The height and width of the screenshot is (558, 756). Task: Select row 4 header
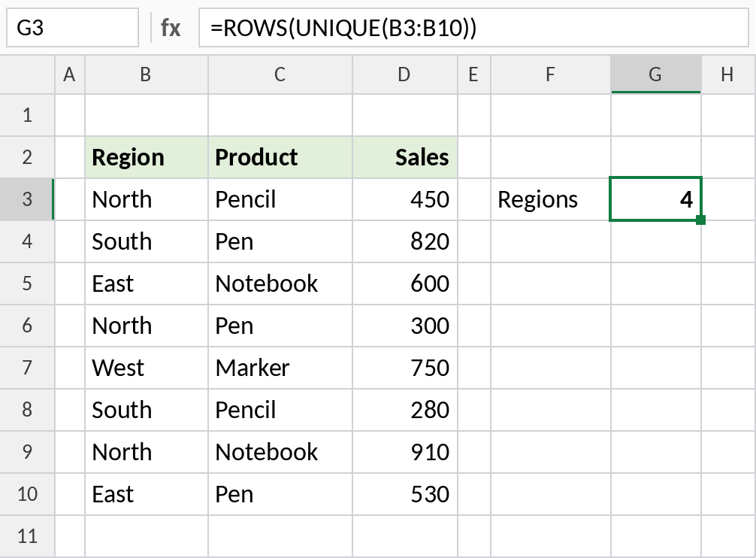(x=27, y=241)
